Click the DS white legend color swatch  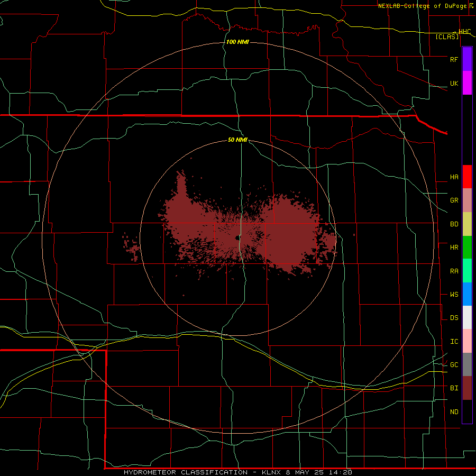tap(467, 317)
